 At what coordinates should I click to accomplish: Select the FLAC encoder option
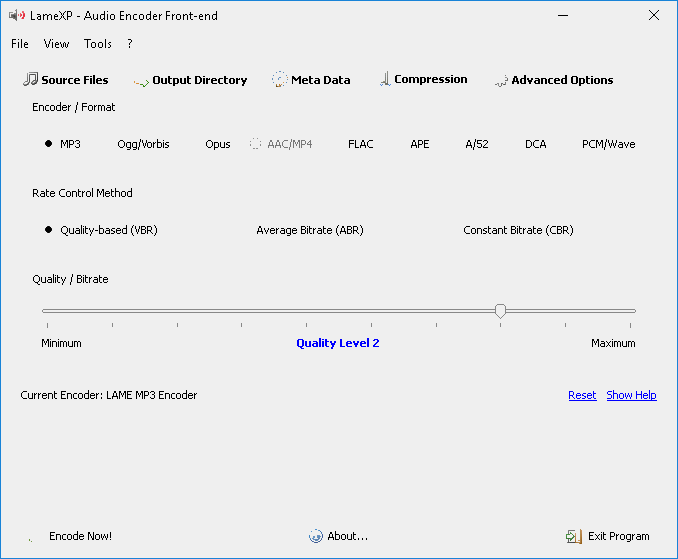pos(361,144)
